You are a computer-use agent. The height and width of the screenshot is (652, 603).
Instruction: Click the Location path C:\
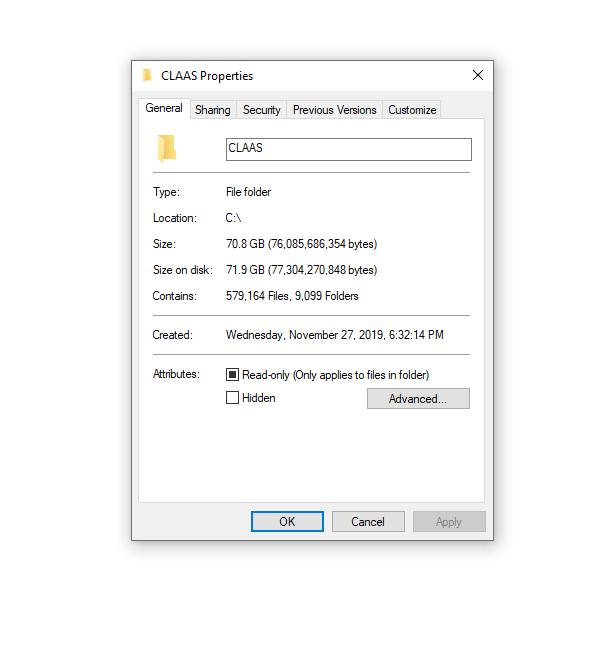233,218
